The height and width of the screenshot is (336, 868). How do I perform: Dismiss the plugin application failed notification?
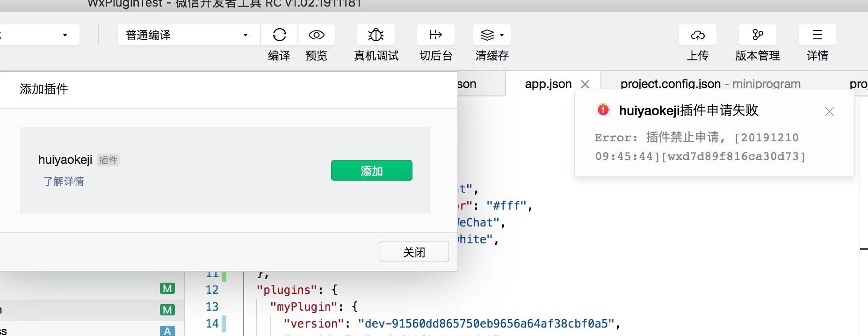tap(830, 111)
